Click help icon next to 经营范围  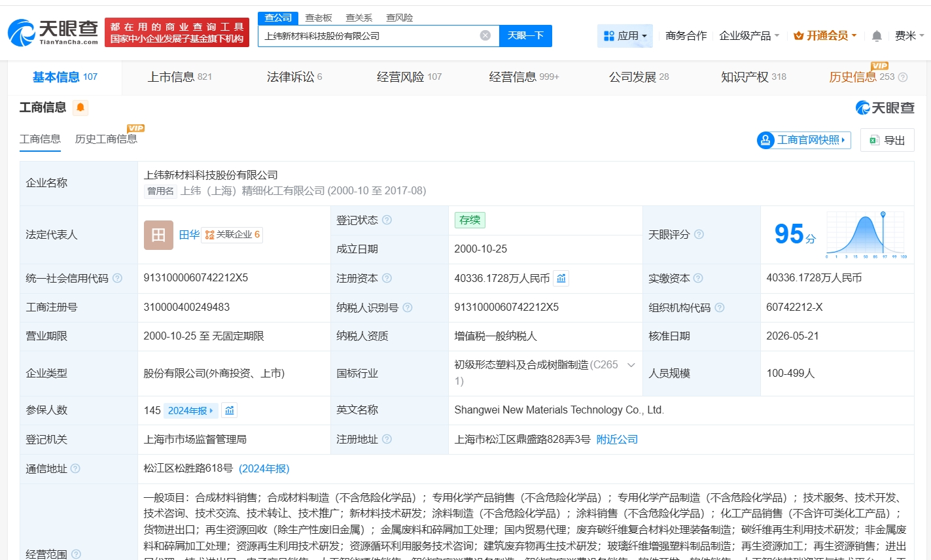pos(76,554)
